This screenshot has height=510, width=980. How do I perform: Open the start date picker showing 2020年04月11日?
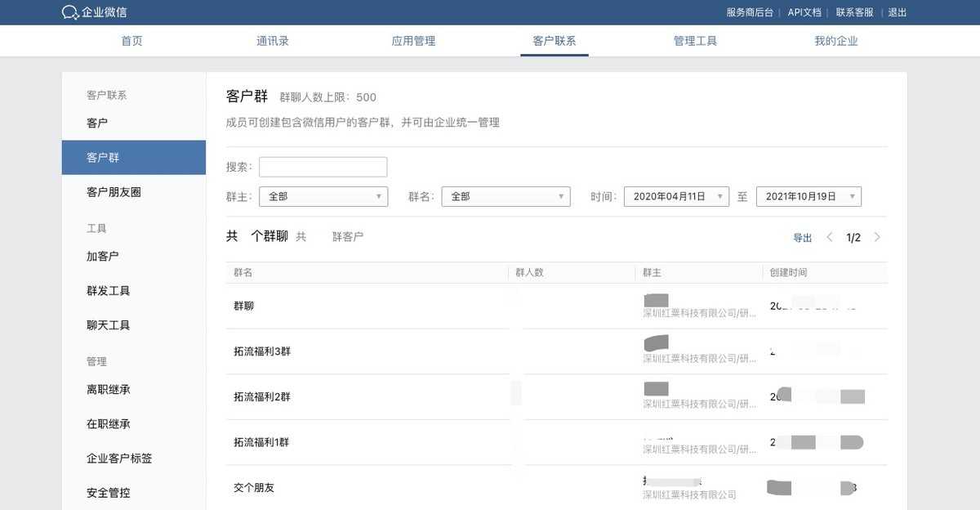click(x=676, y=196)
